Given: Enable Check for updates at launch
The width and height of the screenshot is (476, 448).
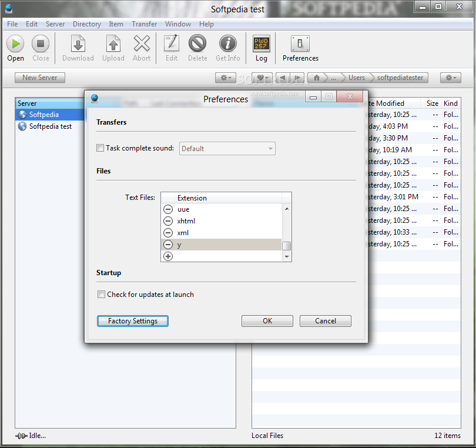Looking at the screenshot, I should (x=102, y=295).
